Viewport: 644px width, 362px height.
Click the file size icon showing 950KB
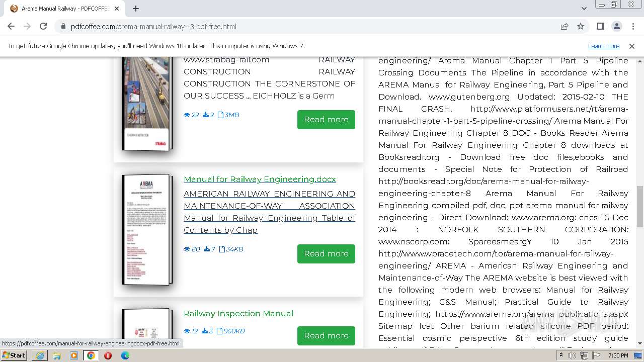(219, 331)
